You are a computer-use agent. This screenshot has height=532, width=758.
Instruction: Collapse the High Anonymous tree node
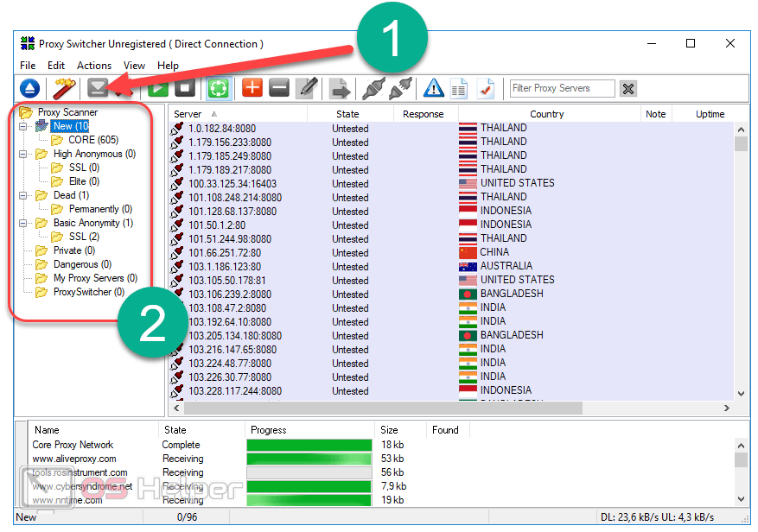[23, 154]
